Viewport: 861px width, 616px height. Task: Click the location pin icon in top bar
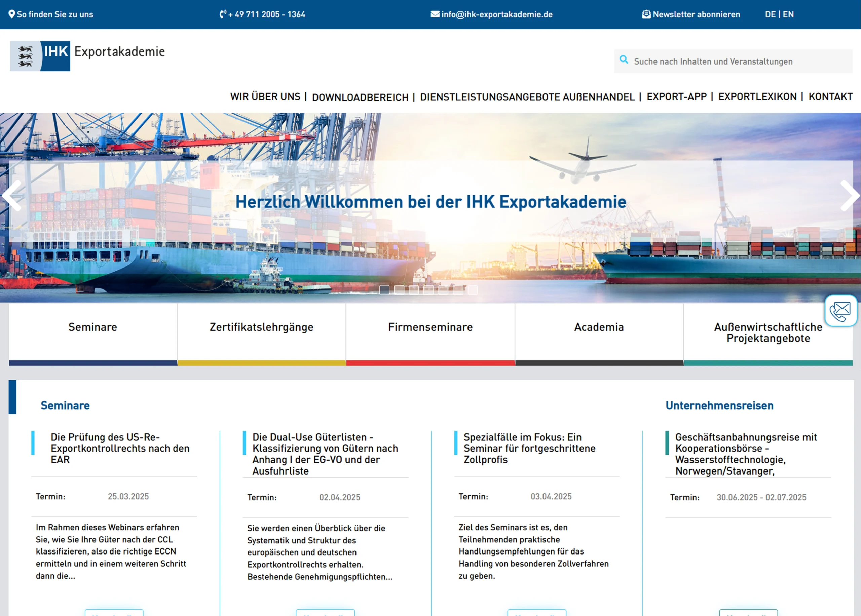(x=12, y=14)
